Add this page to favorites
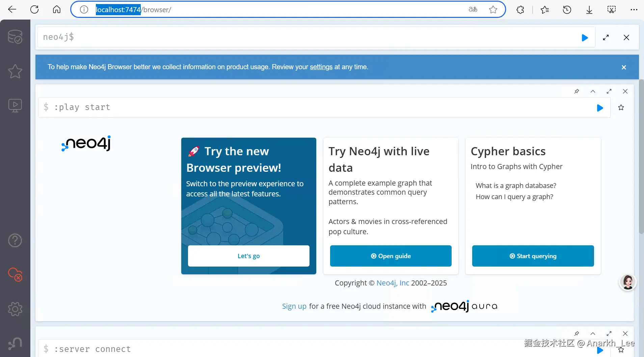Viewport: 644px width, 357px height. [x=493, y=9]
